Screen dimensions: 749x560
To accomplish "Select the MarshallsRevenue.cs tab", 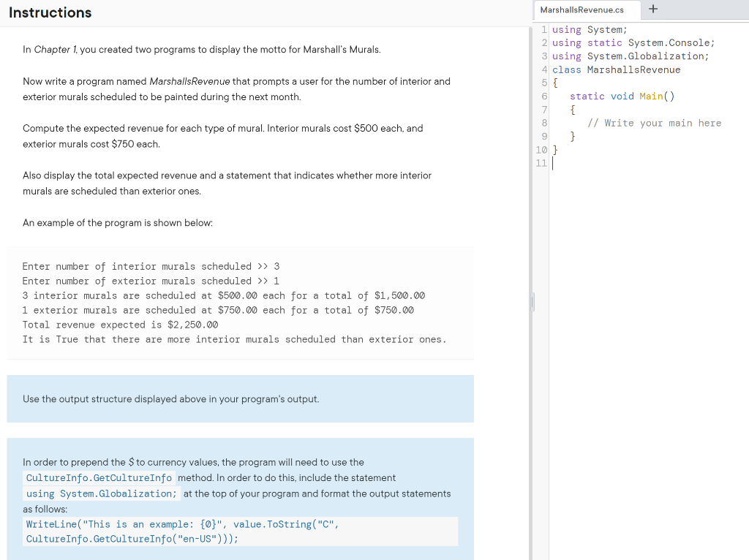I will point(586,10).
